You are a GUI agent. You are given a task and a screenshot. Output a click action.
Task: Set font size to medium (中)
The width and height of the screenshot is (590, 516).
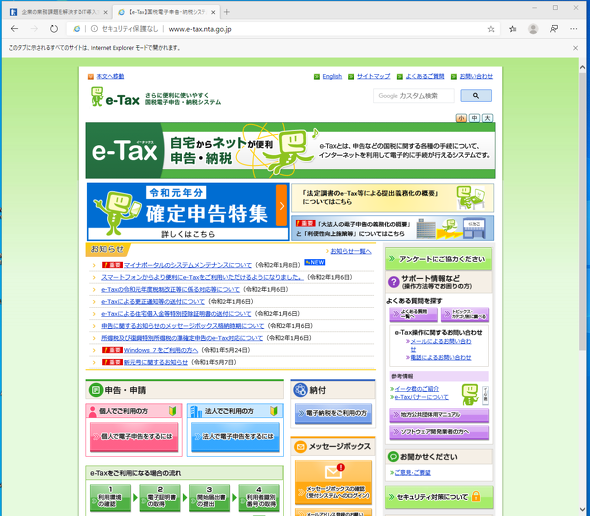coord(474,118)
